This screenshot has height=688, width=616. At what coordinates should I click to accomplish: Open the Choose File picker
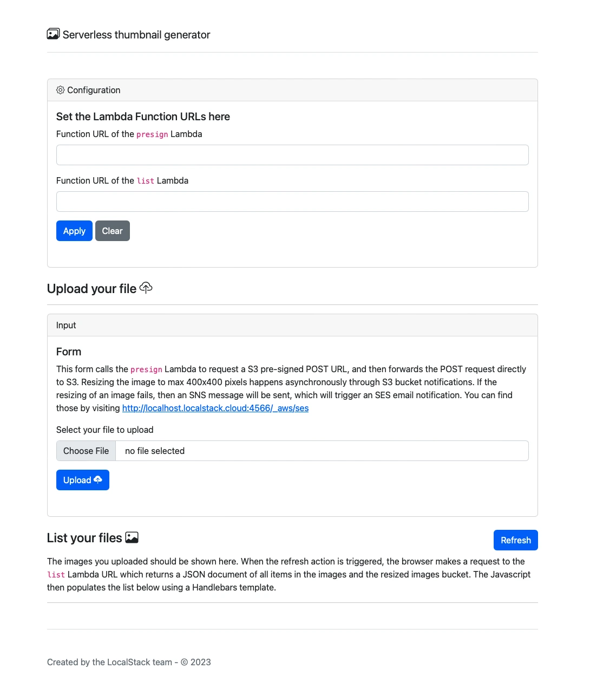pyautogui.click(x=86, y=451)
